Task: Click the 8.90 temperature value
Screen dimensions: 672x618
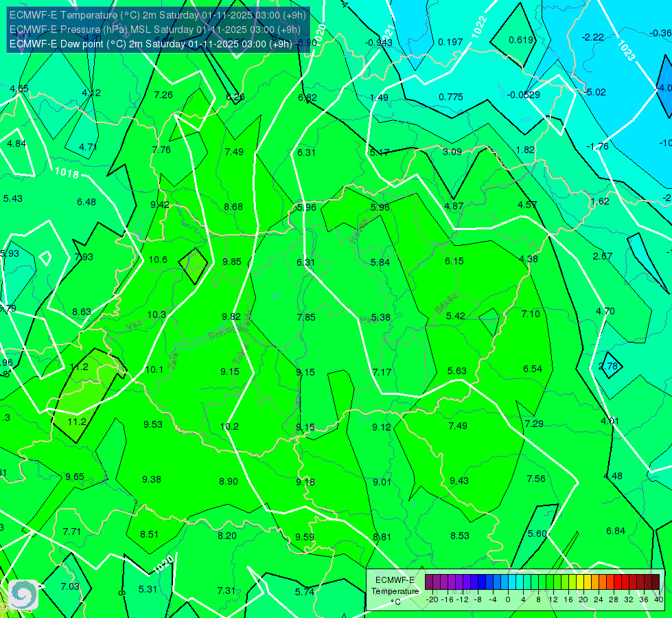Action: (229, 481)
